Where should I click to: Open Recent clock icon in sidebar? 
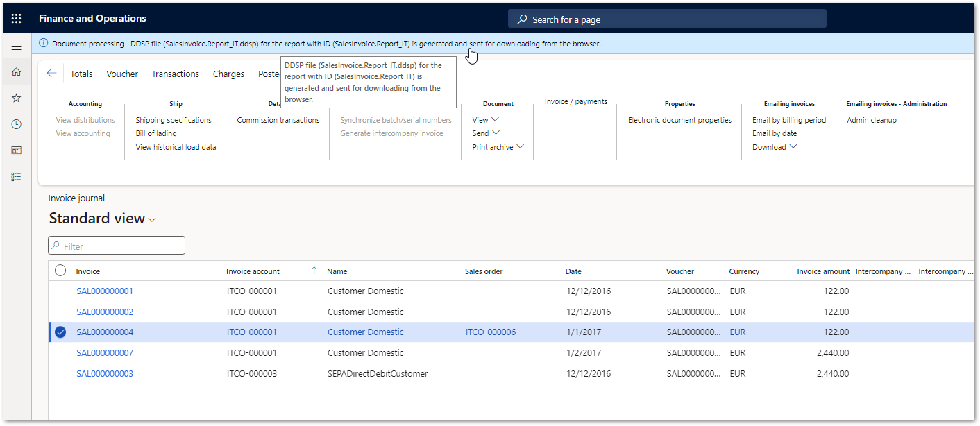[x=17, y=124]
